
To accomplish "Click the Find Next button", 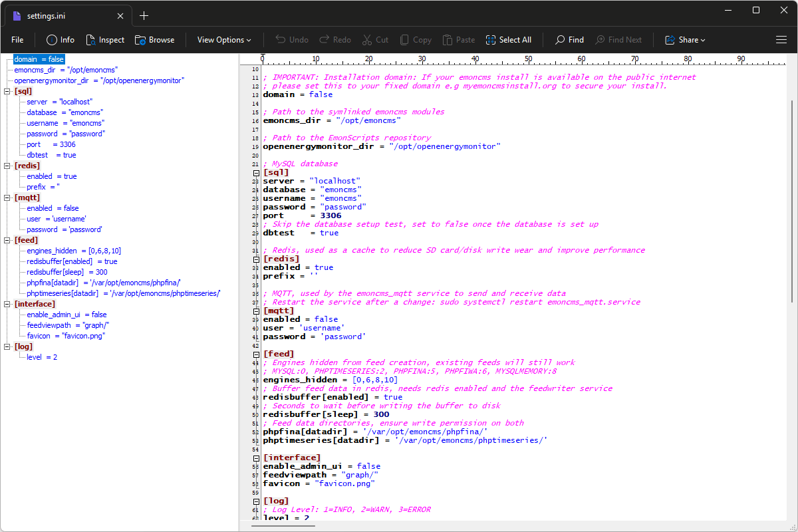I will click(618, 40).
